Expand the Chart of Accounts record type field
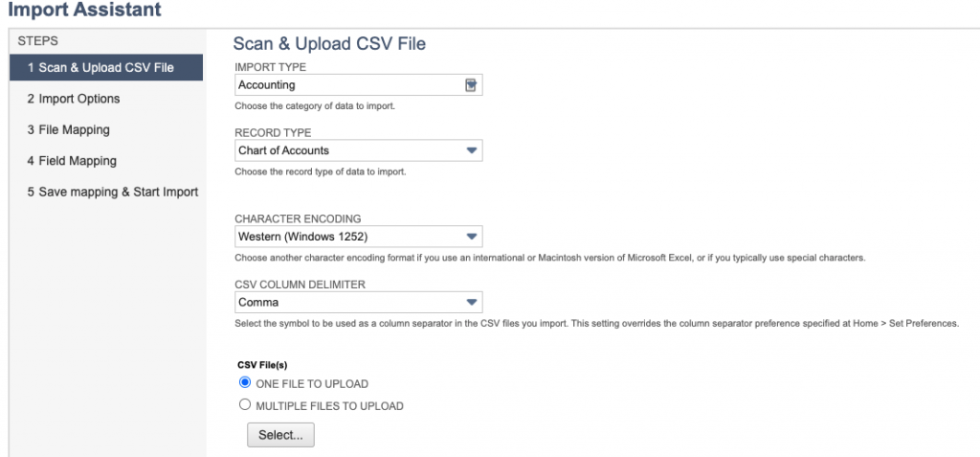This screenshot has height=457, width=980. [x=358, y=150]
